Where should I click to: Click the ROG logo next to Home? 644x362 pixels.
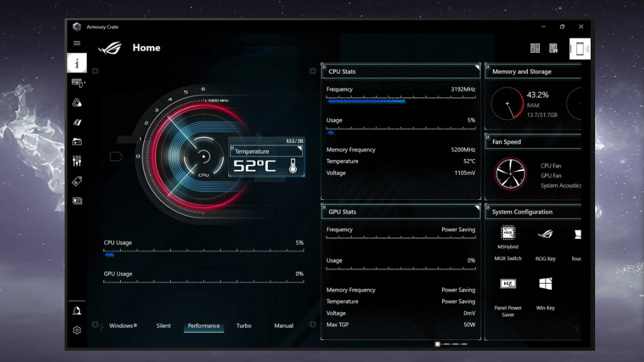click(110, 48)
